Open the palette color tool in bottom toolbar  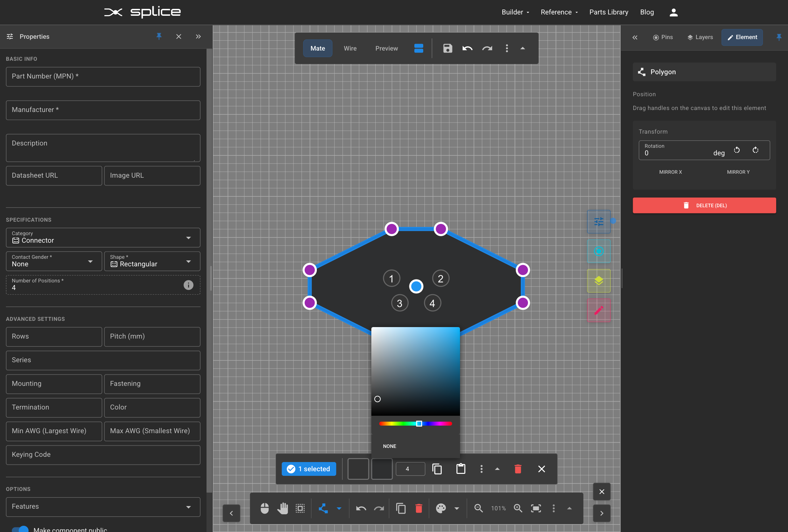tap(441, 508)
